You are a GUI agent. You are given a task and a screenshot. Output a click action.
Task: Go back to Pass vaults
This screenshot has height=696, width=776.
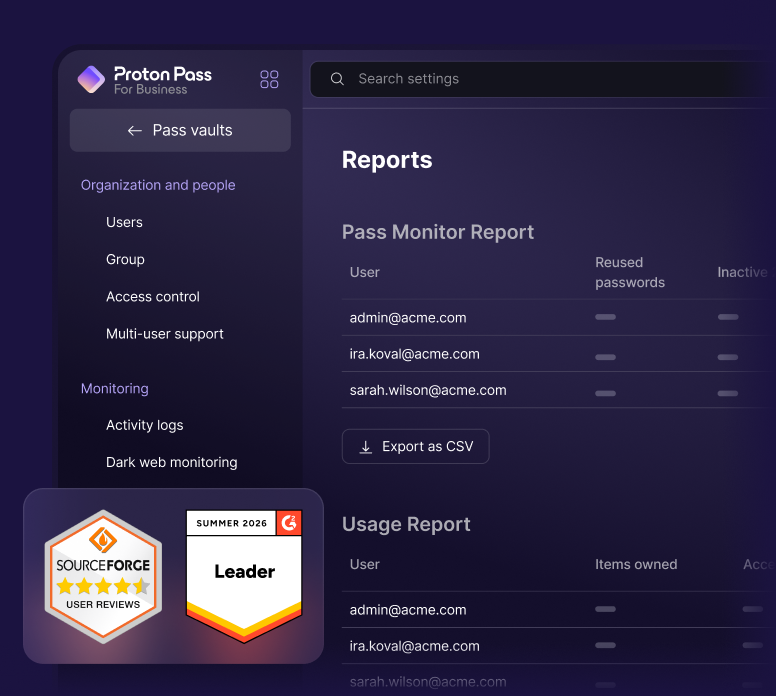pos(180,130)
